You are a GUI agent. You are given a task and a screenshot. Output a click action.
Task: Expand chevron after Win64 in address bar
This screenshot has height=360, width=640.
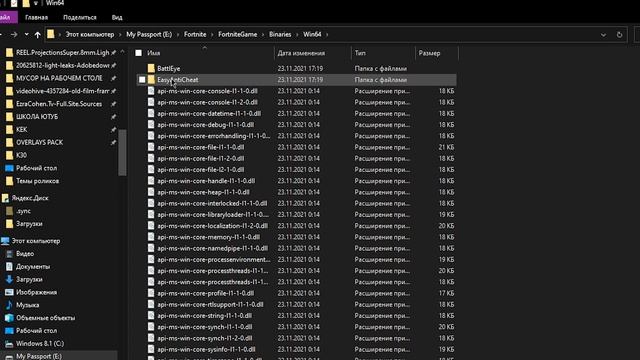pos(327,35)
